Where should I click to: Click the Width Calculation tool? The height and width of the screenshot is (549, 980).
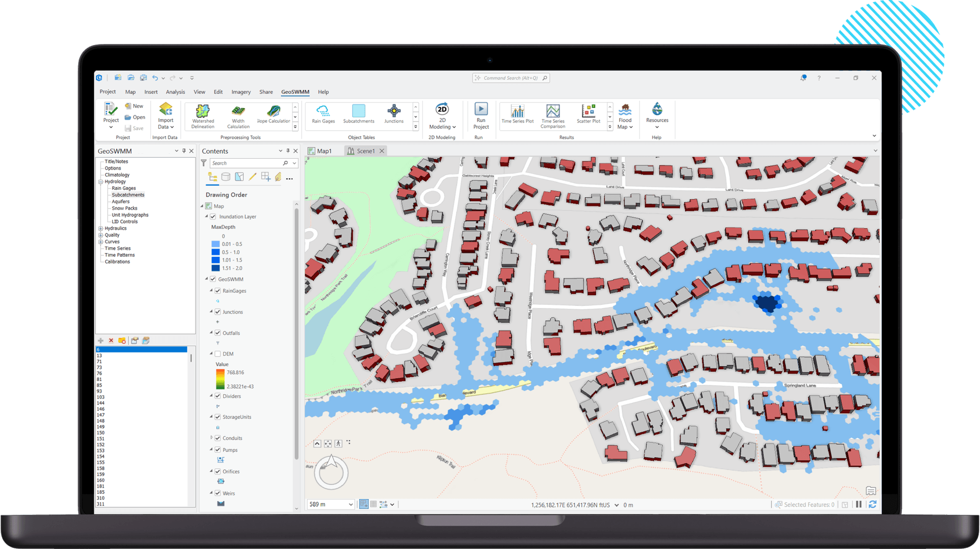coord(238,116)
